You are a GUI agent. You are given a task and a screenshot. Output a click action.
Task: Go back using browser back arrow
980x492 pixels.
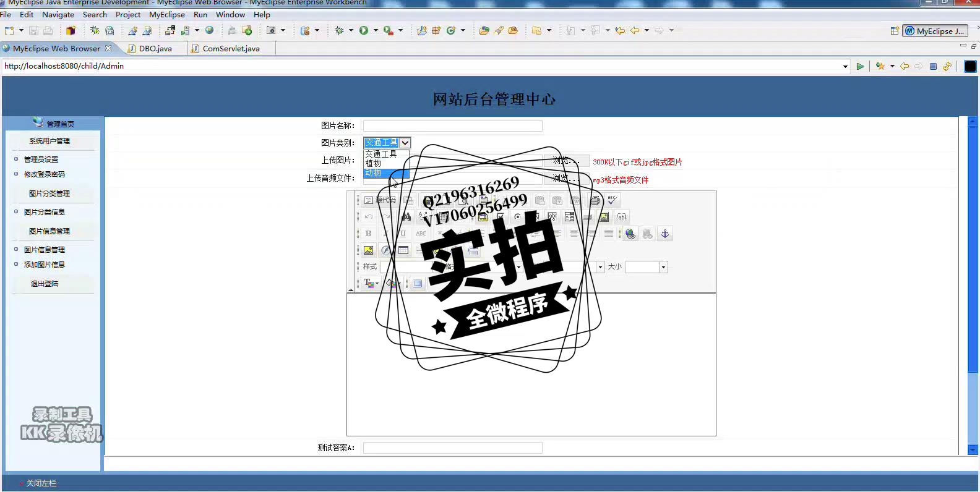pos(905,66)
